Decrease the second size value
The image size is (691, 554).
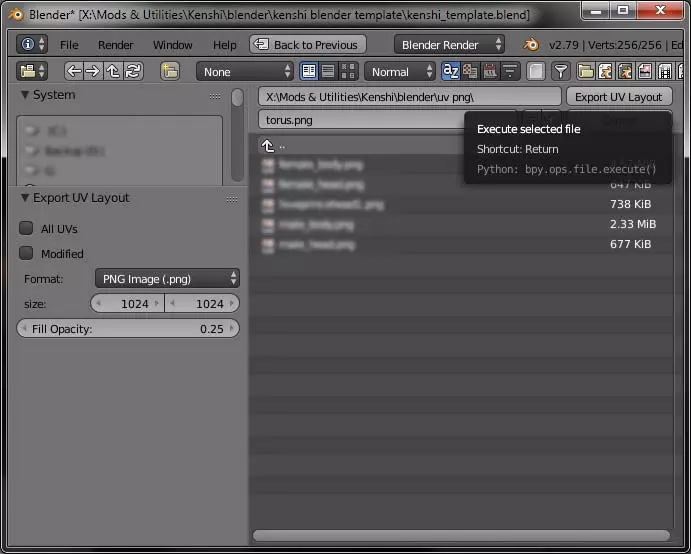click(x=172, y=303)
